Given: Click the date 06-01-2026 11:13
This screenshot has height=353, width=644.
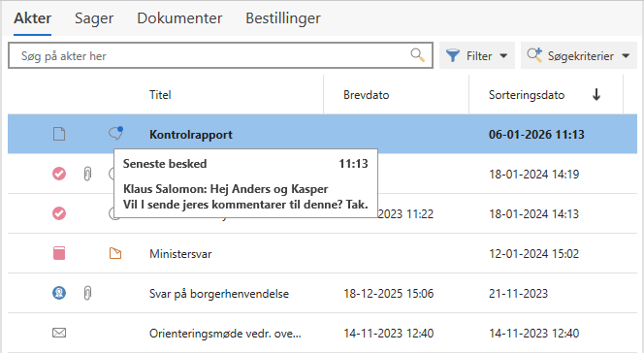Looking at the screenshot, I should 536,135.
